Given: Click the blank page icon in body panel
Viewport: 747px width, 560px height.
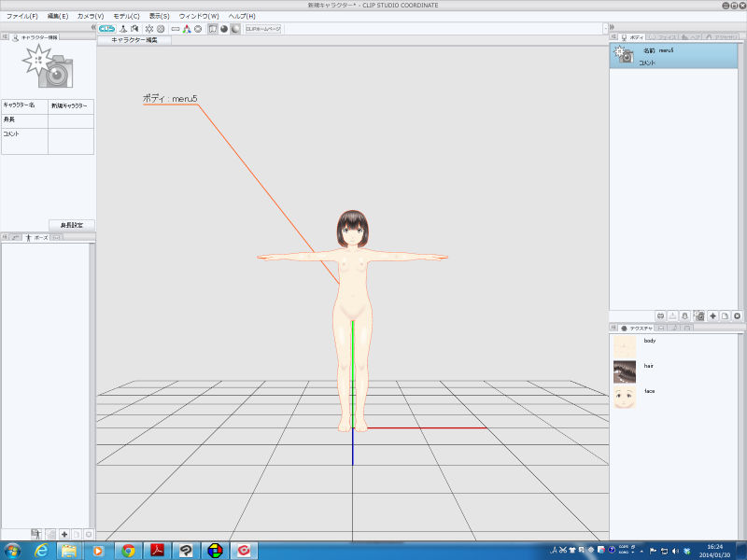Looking at the screenshot, I should click(x=725, y=316).
